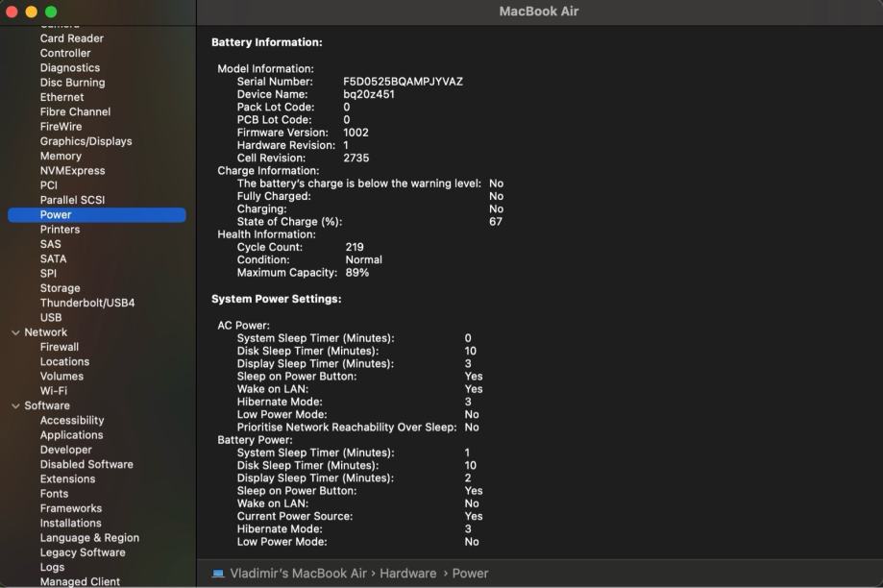Select Disabled Software in the sidebar

coord(86,464)
